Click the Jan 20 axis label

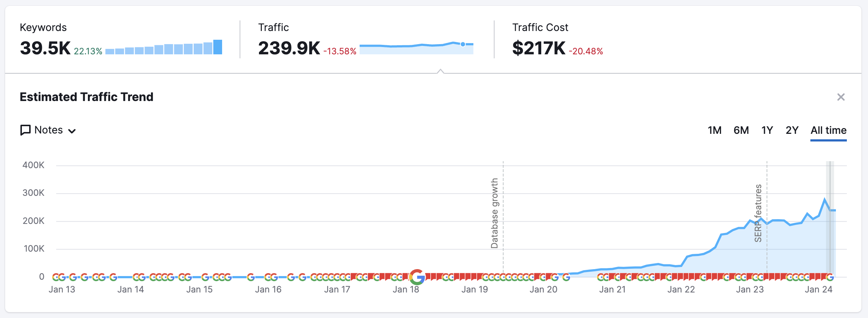coord(543,290)
